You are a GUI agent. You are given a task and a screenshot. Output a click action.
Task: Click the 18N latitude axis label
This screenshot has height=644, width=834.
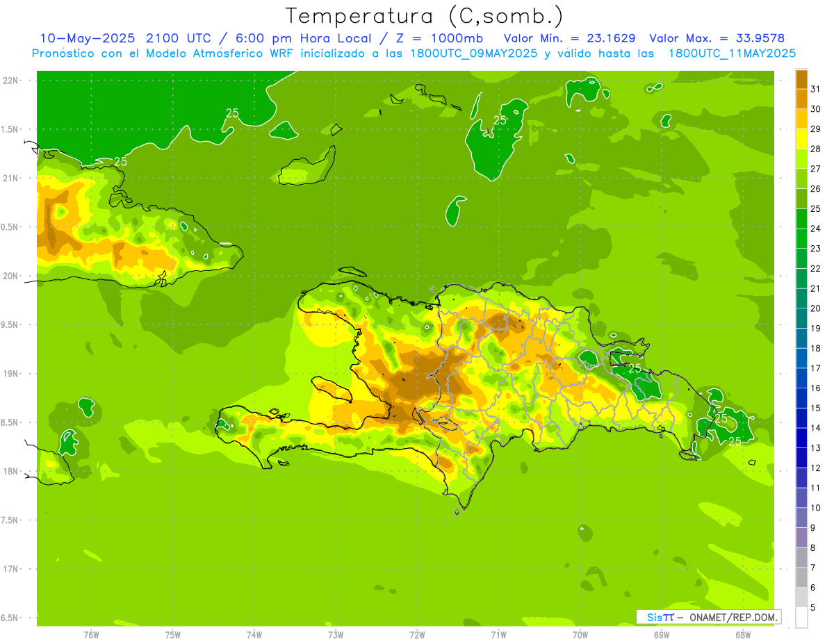coord(11,471)
